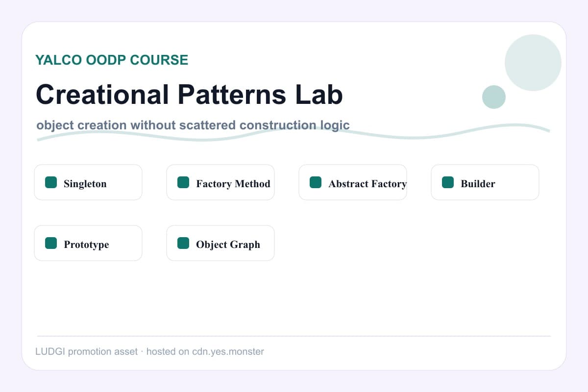Click the Creational Patterns Lab title
The image size is (588, 392).
pos(189,94)
